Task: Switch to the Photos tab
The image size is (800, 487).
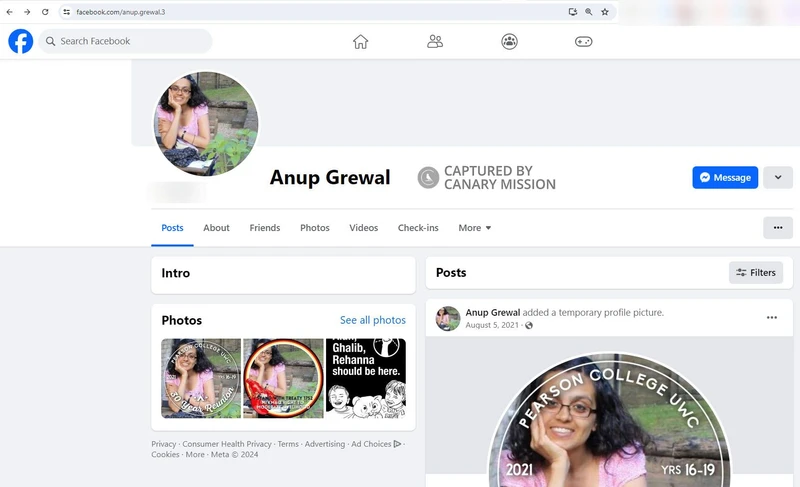Action: tap(315, 228)
